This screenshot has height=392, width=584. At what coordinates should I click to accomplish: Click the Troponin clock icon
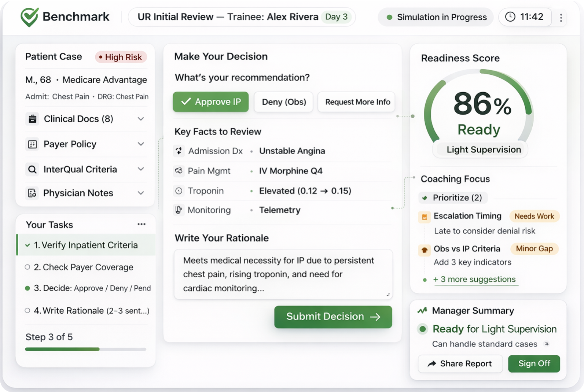[x=179, y=191]
